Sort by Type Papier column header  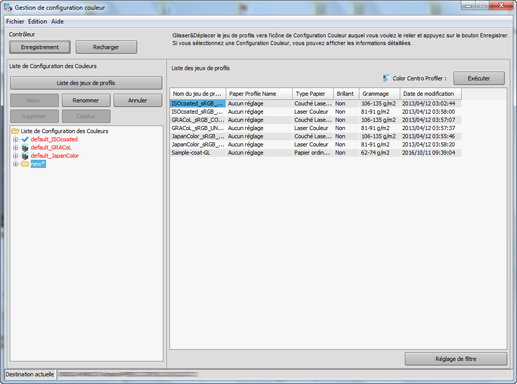point(313,94)
